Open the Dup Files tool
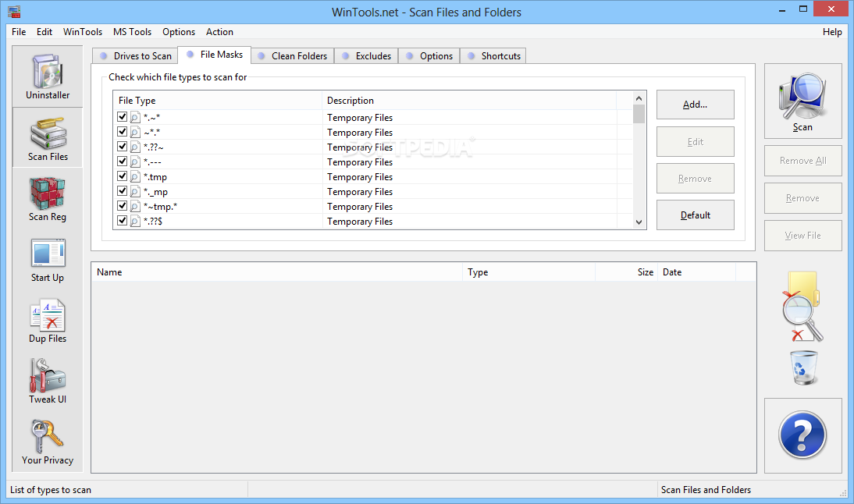The height and width of the screenshot is (504, 854). click(x=48, y=321)
